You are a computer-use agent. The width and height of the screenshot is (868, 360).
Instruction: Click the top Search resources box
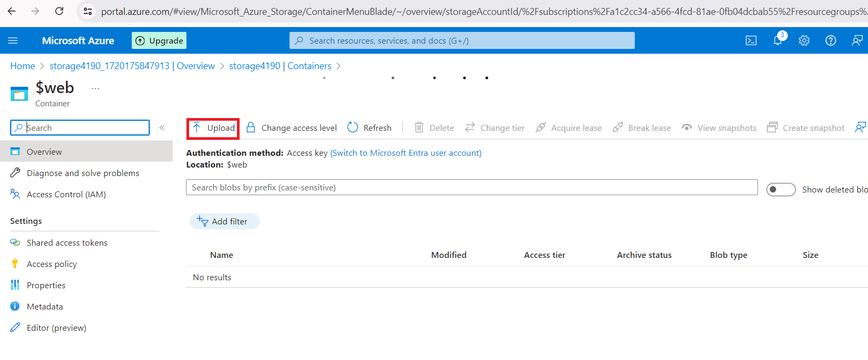click(462, 40)
